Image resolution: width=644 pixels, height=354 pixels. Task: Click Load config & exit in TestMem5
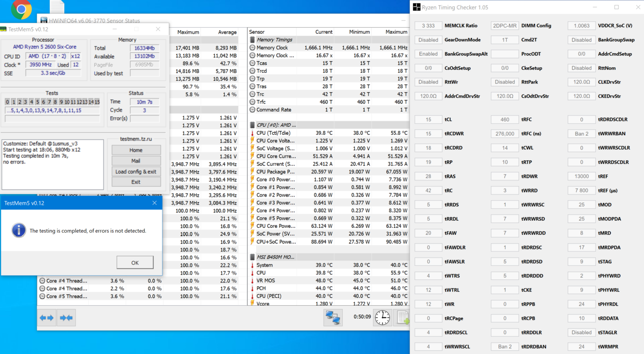tap(136, 171)
